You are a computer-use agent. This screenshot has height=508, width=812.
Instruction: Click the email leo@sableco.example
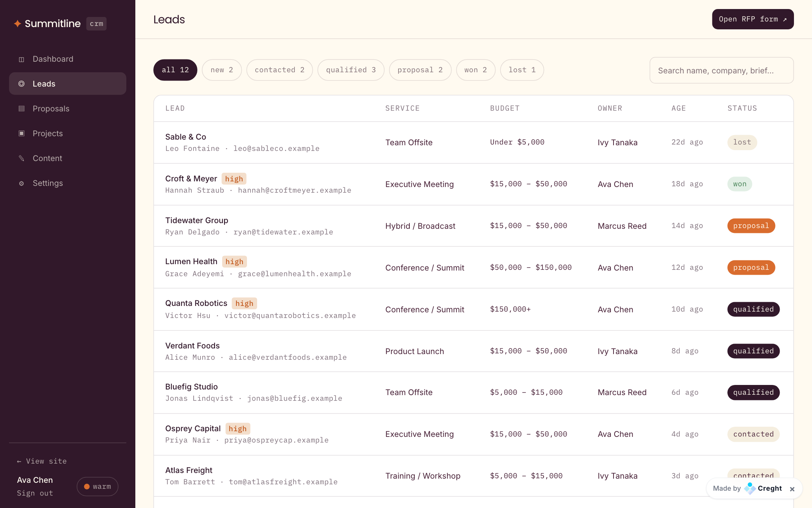pyautogui.click(x=276, y=149)
